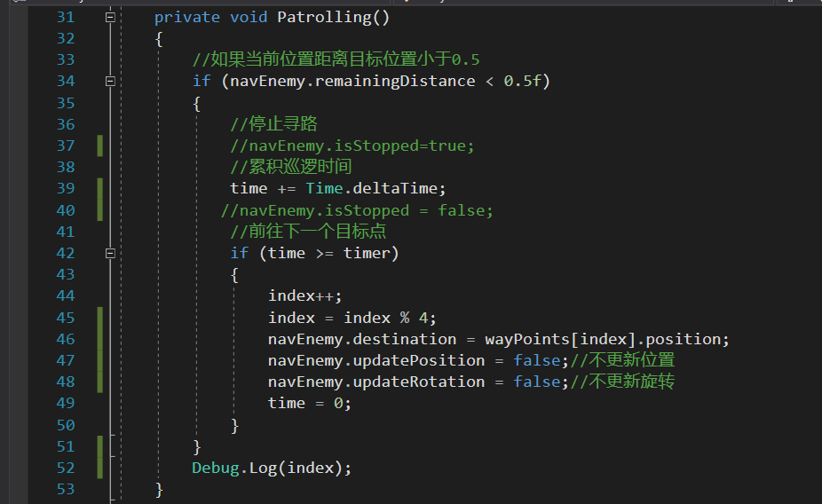The height and width of the screenshot is (504, 822).
Task: Click line number 31 in the gutter
Action: 66,17
